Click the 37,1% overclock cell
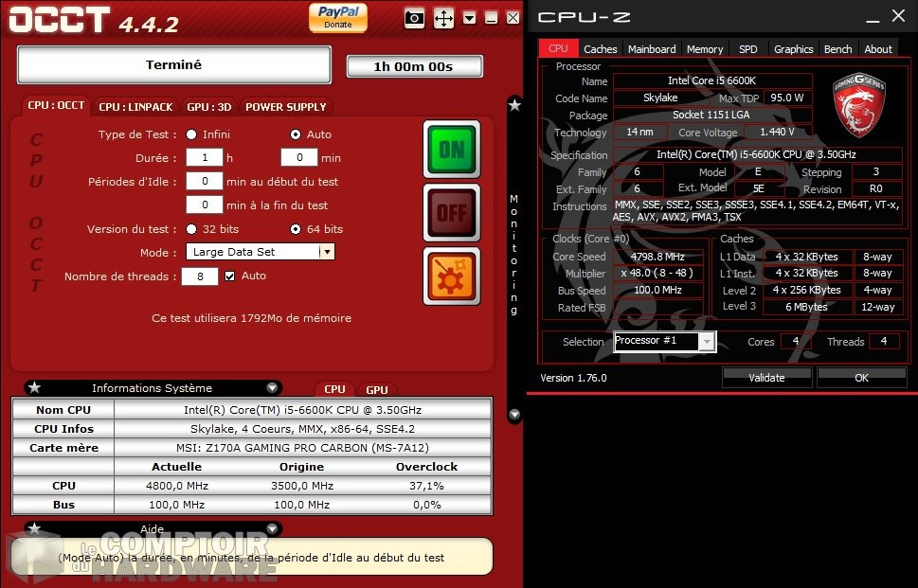 click(427, 486)
